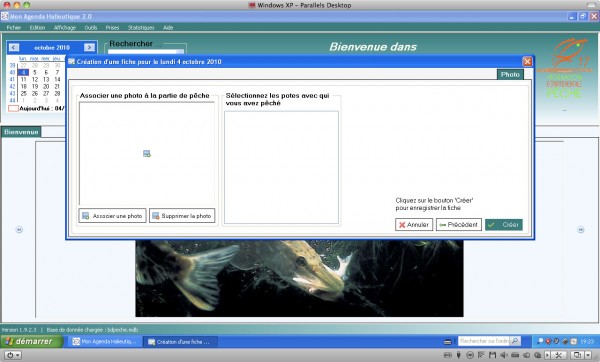Click the friends selection list box

[x=281, y=167]
